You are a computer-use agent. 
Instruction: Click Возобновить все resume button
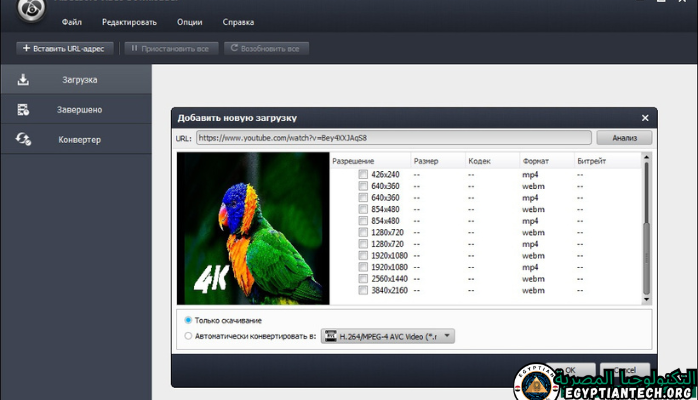click(x=266, y=48)
